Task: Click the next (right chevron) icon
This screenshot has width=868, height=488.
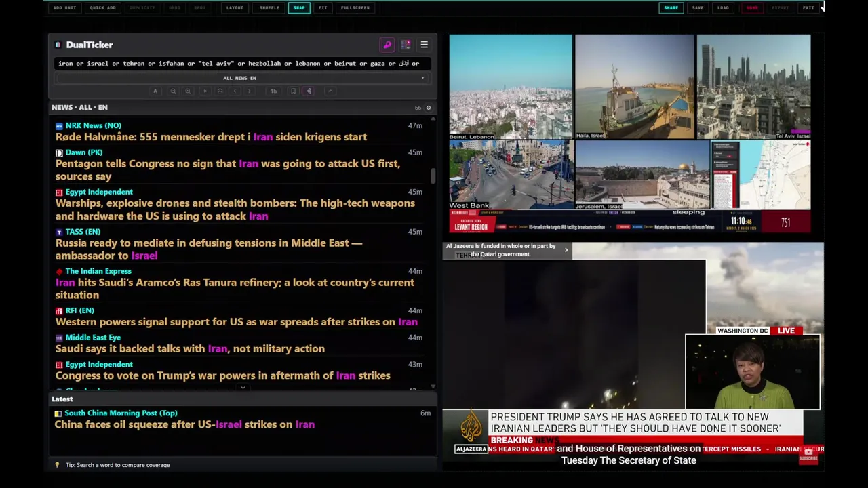Action: (249, 91)
